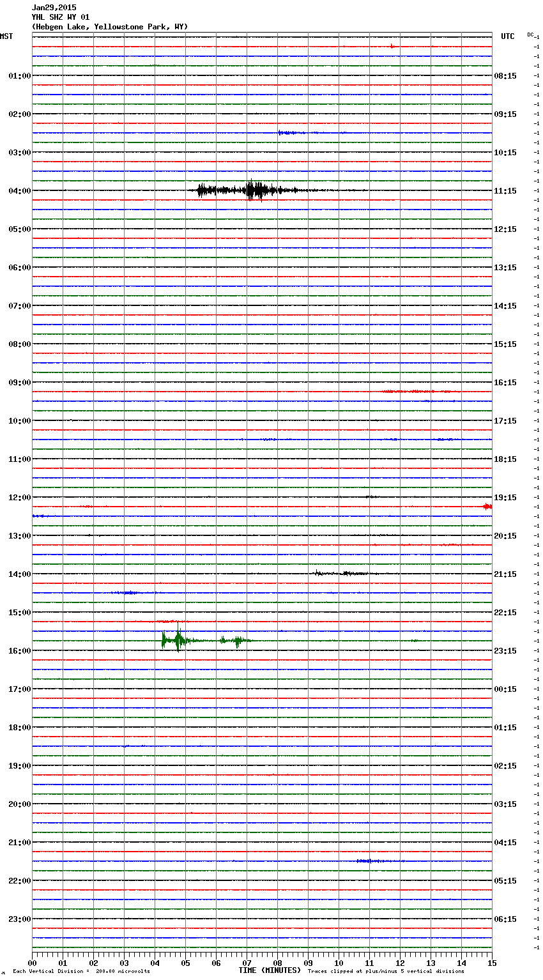Click the 14:00 MST hour label
The width and height of the screenshot is (543, 980).
19,574
